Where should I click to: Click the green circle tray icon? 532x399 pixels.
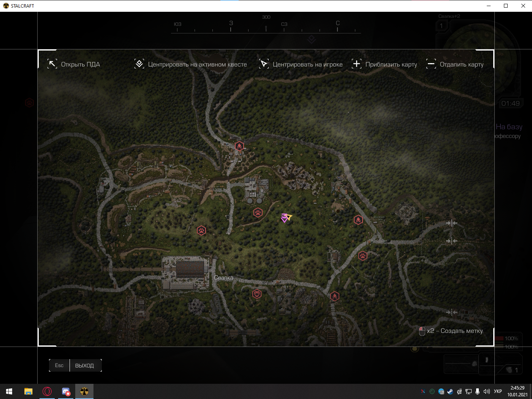point(432,391)
